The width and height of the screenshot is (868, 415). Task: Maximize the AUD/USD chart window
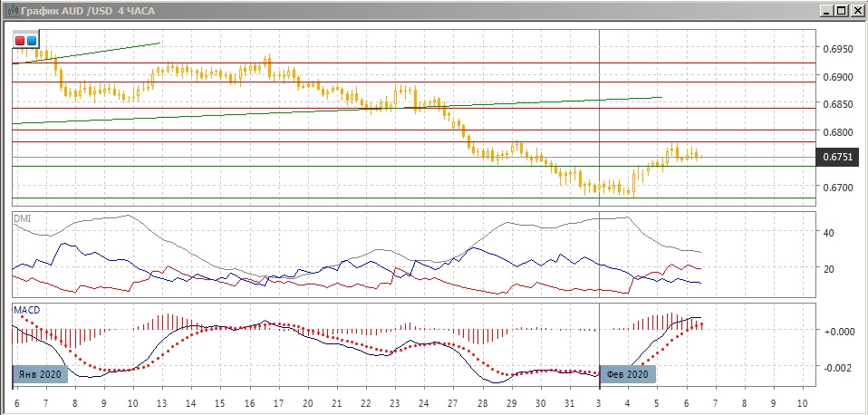(x=841, y=11)
